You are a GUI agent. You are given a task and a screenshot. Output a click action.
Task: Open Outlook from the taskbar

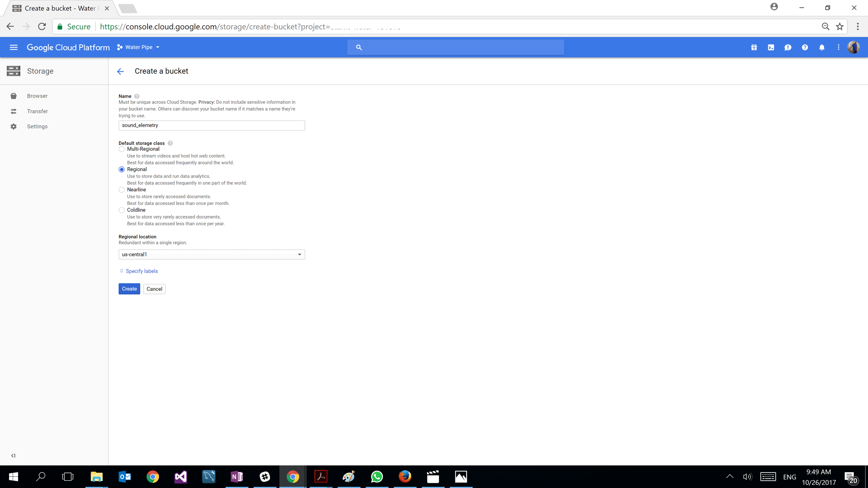point(125,477)
